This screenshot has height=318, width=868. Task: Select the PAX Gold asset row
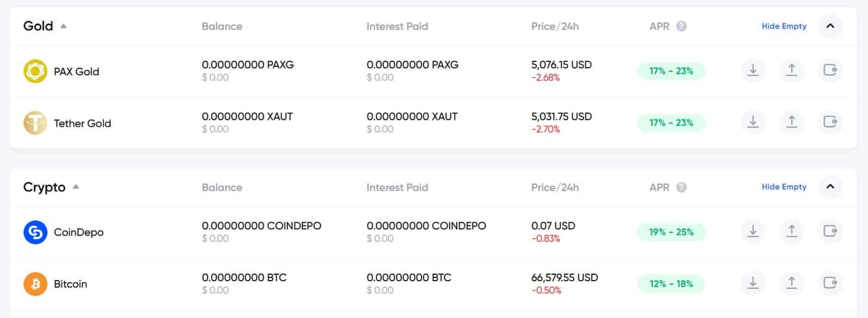pyautogui.click(x=76, y=71)
